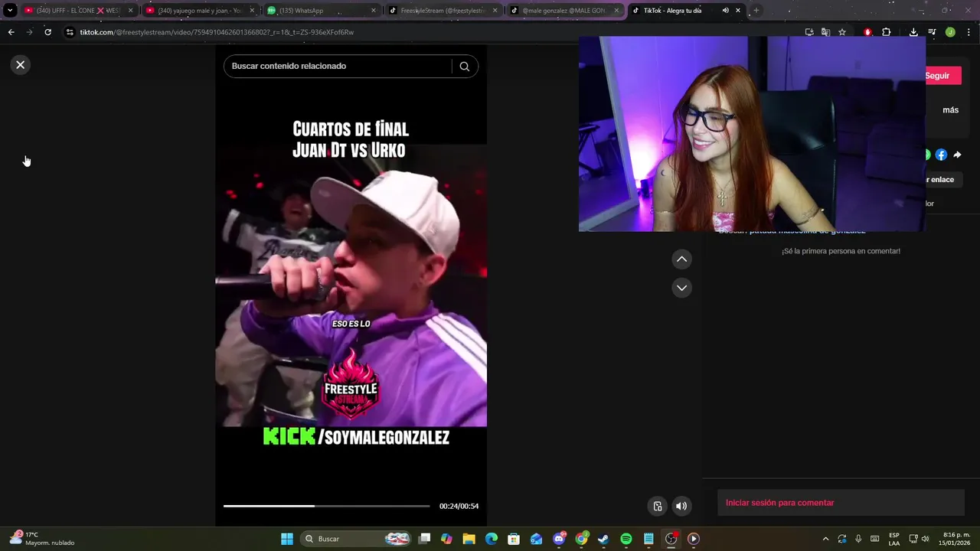Open Spotify from taskbar
980x551 pixels.
point(626,539)
